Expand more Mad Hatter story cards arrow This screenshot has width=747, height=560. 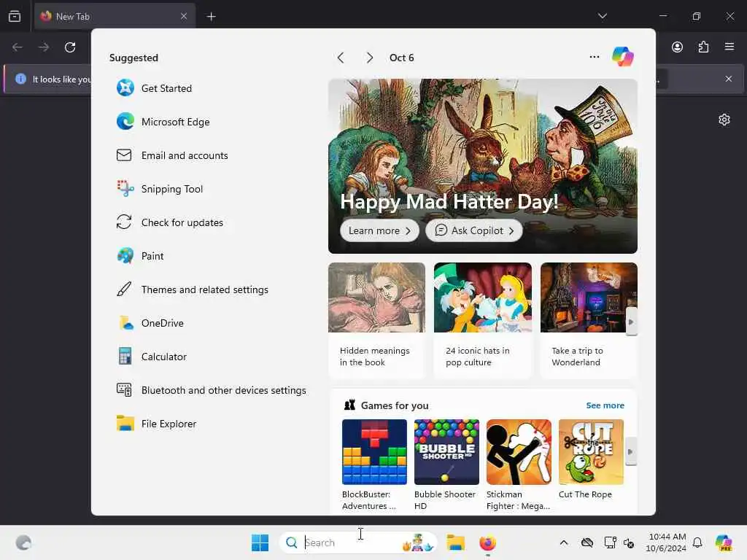pyautogui.click(x=631, y=322)
